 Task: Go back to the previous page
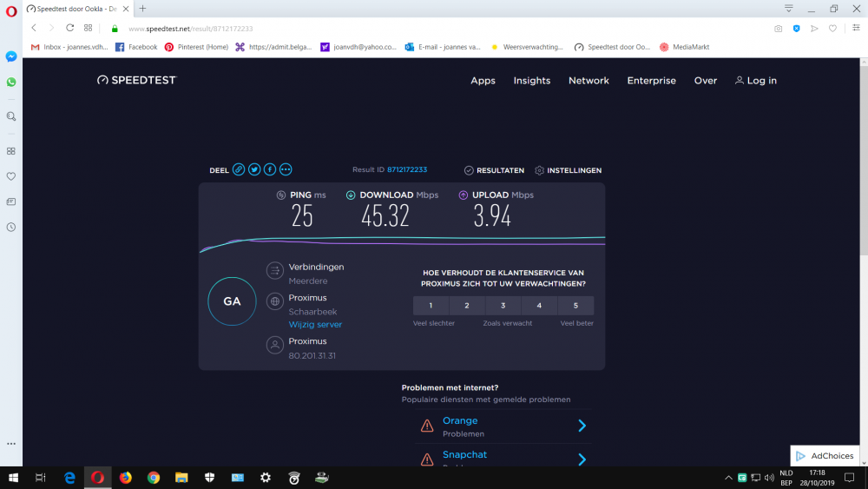point(34,28)
